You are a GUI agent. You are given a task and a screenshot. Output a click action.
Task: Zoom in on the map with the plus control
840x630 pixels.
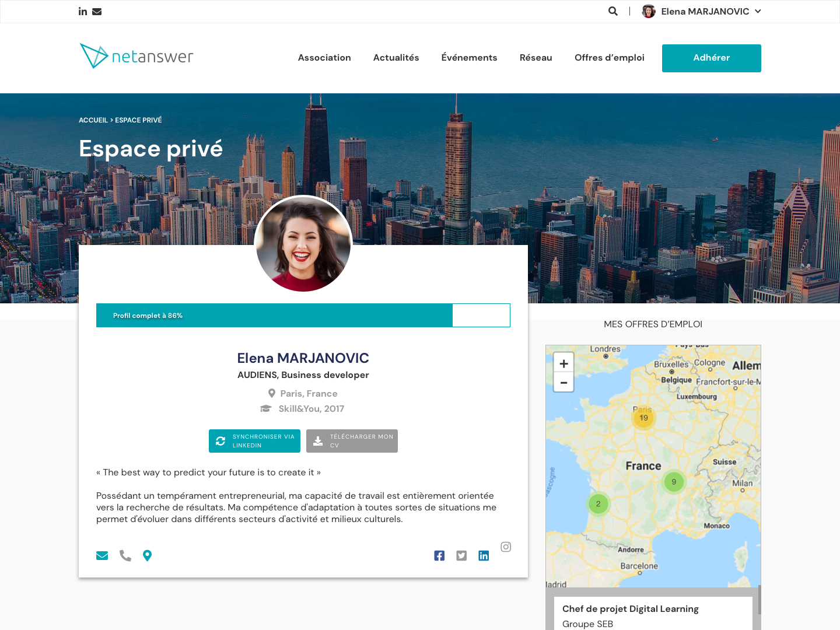(563, 362)
